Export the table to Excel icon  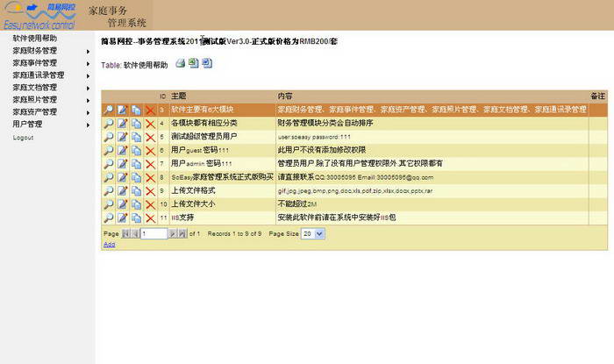(194, 63)
